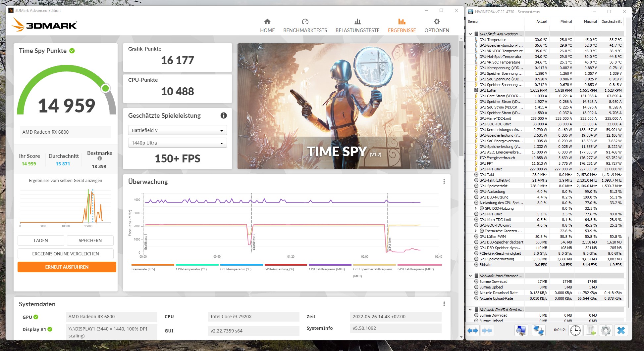The width and height of the screenshot is (644, 351).
Task: Select the GPU-Auslastung sensor row
Action: click(x=545, y=192)
